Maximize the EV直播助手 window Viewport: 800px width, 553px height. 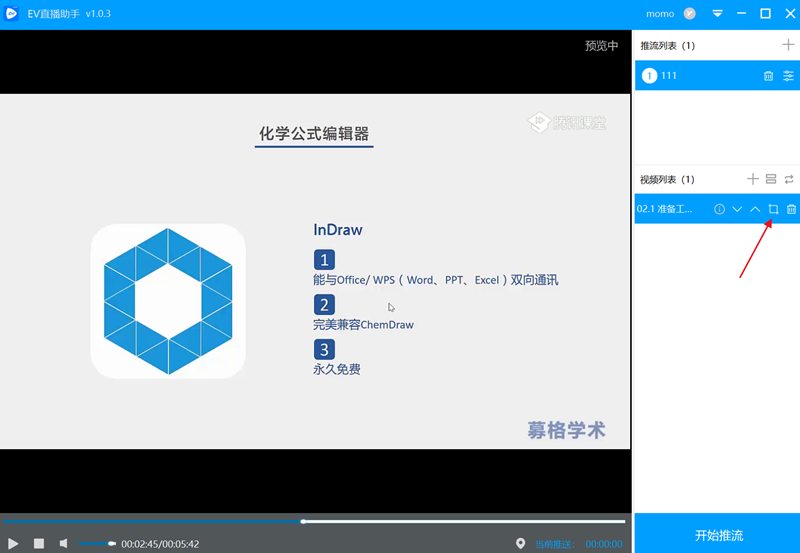coord(765,14)
